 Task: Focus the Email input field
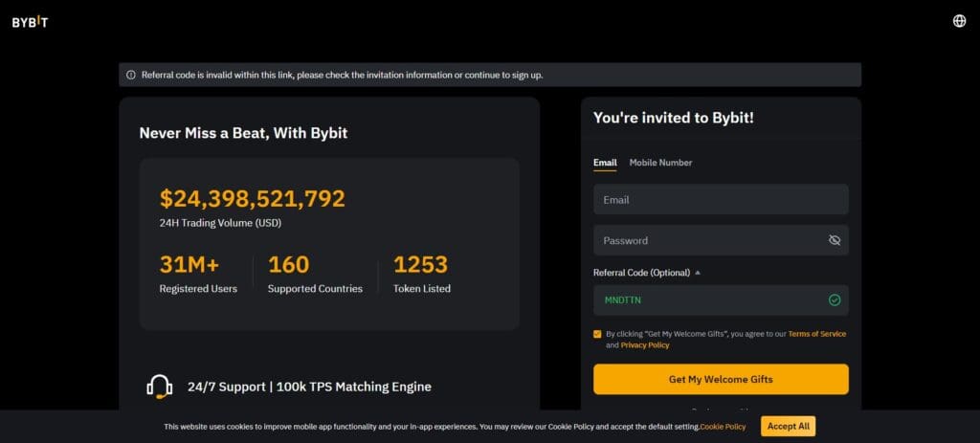pos(721,200)
